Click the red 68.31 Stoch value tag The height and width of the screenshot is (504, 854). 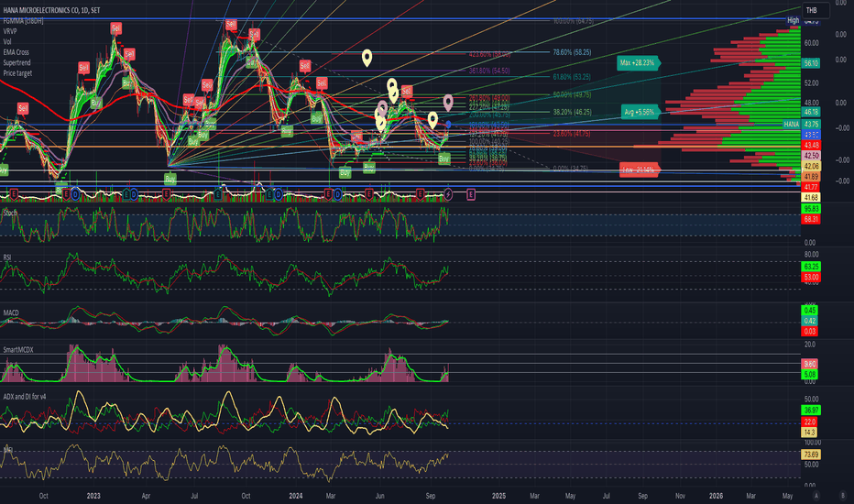[x=811, y=219]
